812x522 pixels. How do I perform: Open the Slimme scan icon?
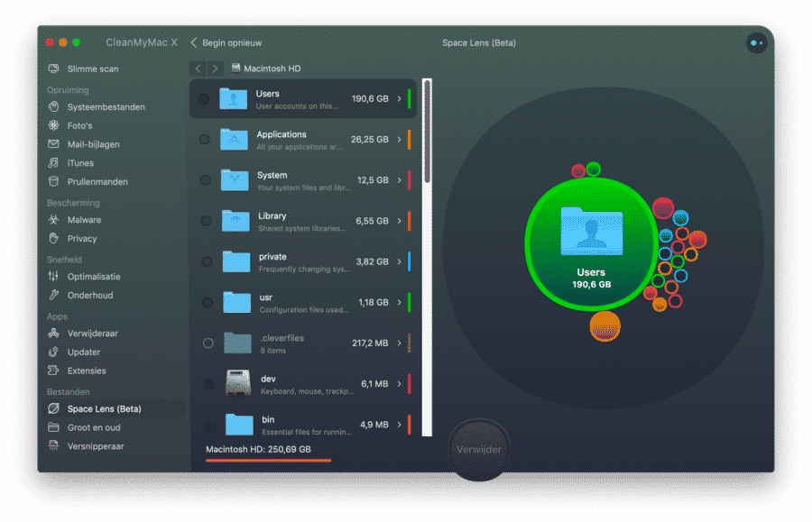[53, 69]
